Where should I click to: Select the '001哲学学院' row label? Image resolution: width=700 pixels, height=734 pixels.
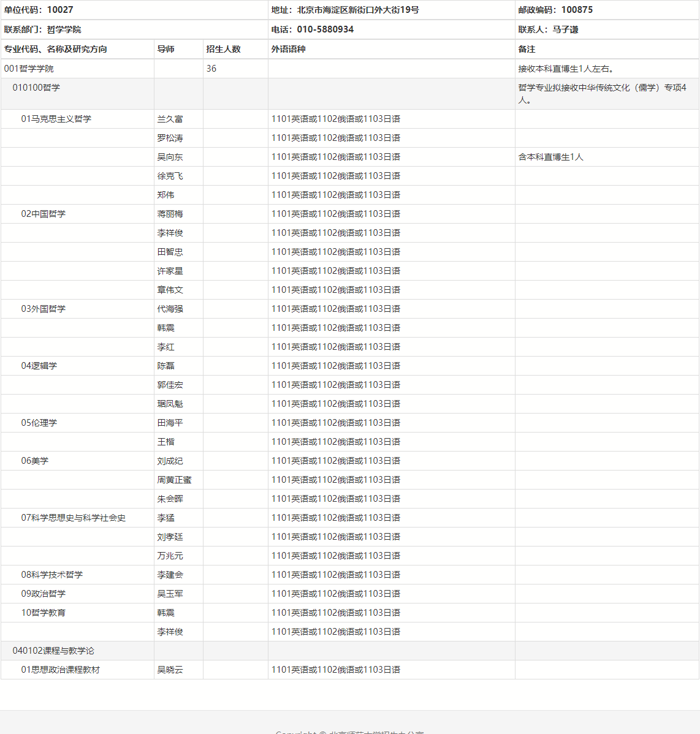[x=29, y=69]
